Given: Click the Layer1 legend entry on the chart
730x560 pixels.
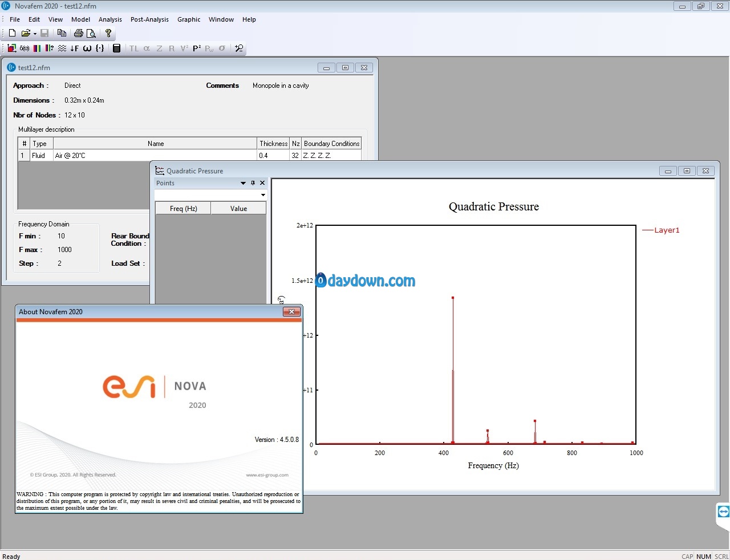Looking at the screenshot, I should click(x=661, y=230).
